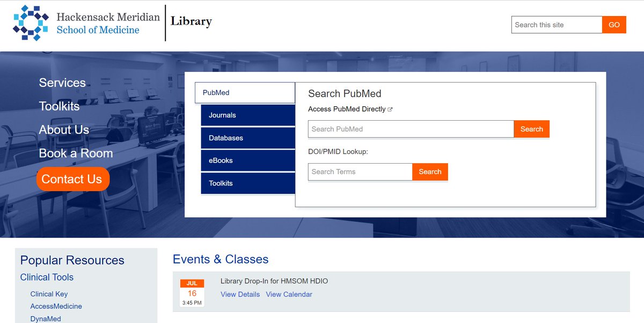Viewport: 644px width, 323px height.
Task: Open the Services navigation menu item
Action: (x=62, y=83)
